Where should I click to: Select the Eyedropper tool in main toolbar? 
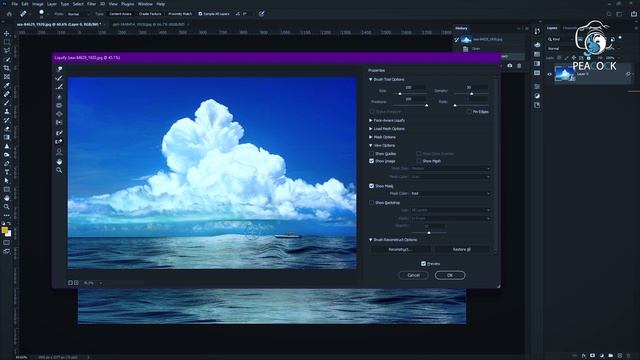click(7, 85)
